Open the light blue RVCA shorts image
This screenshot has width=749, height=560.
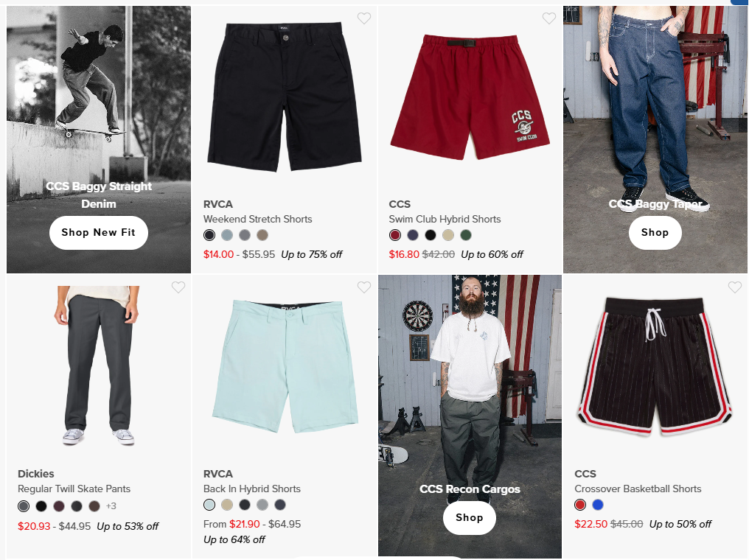(285, 367)
